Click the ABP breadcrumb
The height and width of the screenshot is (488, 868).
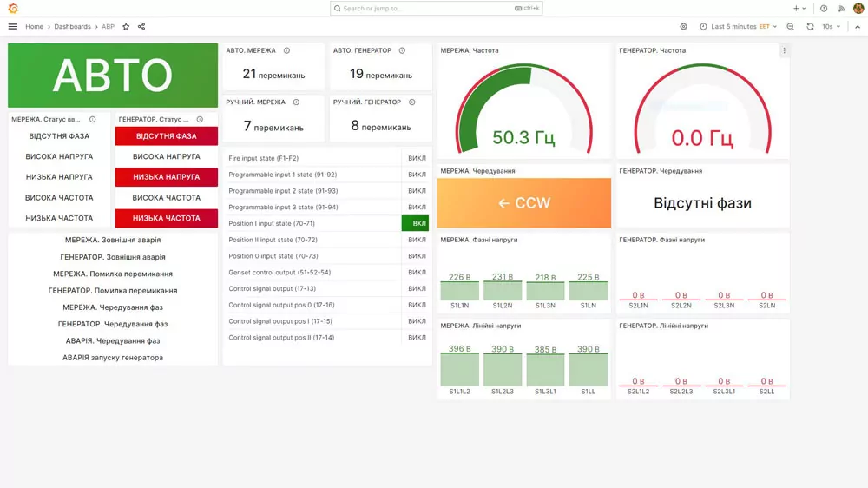108,27
